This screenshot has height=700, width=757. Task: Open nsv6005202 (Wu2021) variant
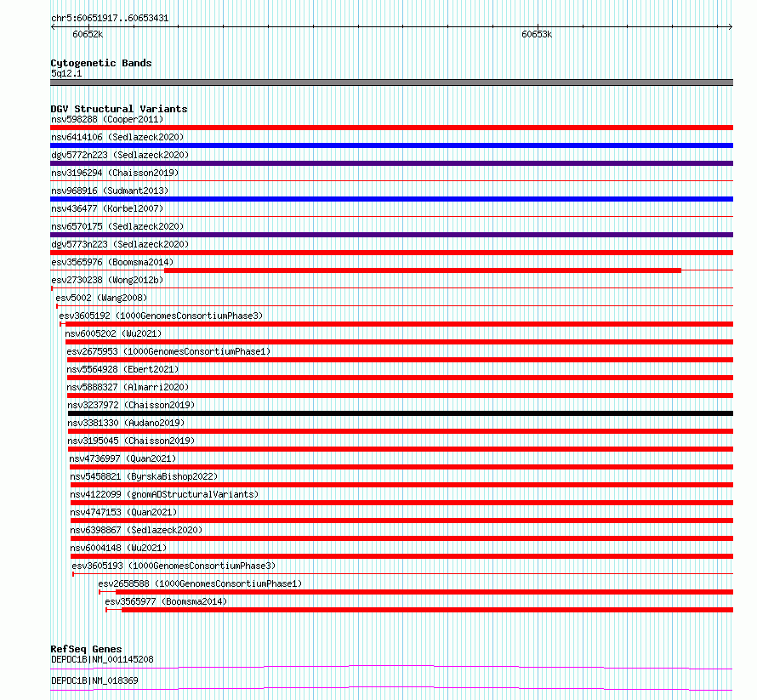pos(113,333)
